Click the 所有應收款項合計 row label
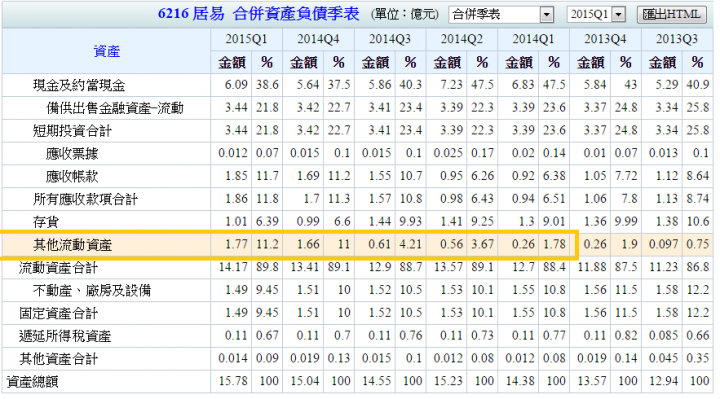Screen dimensions: 720x399 coord(85,199)
